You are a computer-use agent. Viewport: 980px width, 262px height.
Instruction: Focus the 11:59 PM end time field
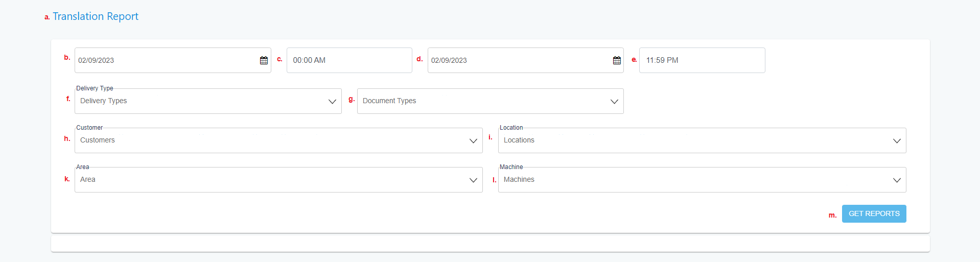tap(702, 60)
